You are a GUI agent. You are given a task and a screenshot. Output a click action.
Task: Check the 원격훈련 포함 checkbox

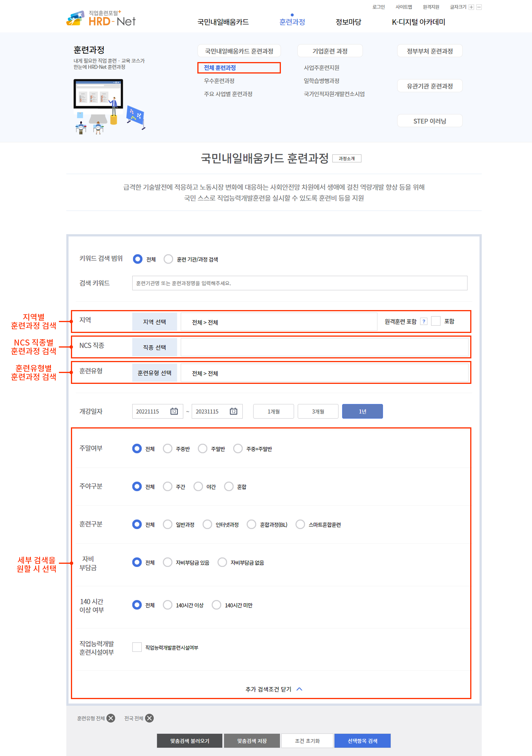tap(436, 321)
